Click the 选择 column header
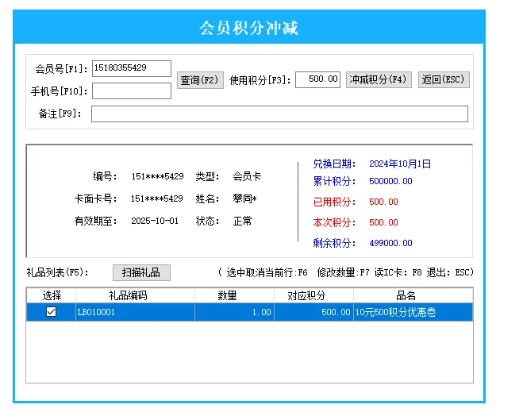Image resolution: width=523 pixels, height=420 pixels. [x=52, y=295]
